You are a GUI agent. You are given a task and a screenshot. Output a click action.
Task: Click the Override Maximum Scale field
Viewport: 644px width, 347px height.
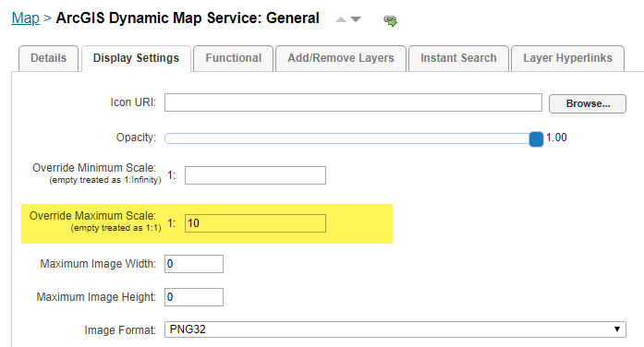coord(255,223)
